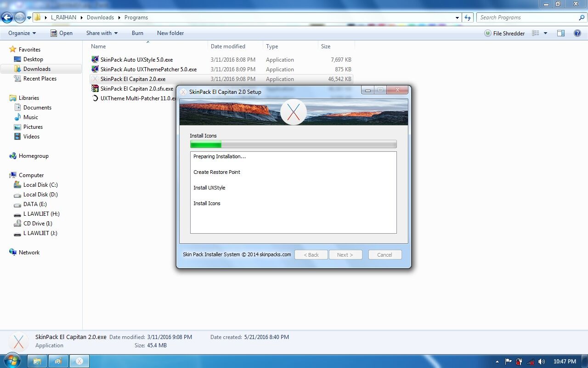The width and height of the screenshot is (588, 368).
Task: Open the recent locations dropdown arrow
Action: [29, 18]
